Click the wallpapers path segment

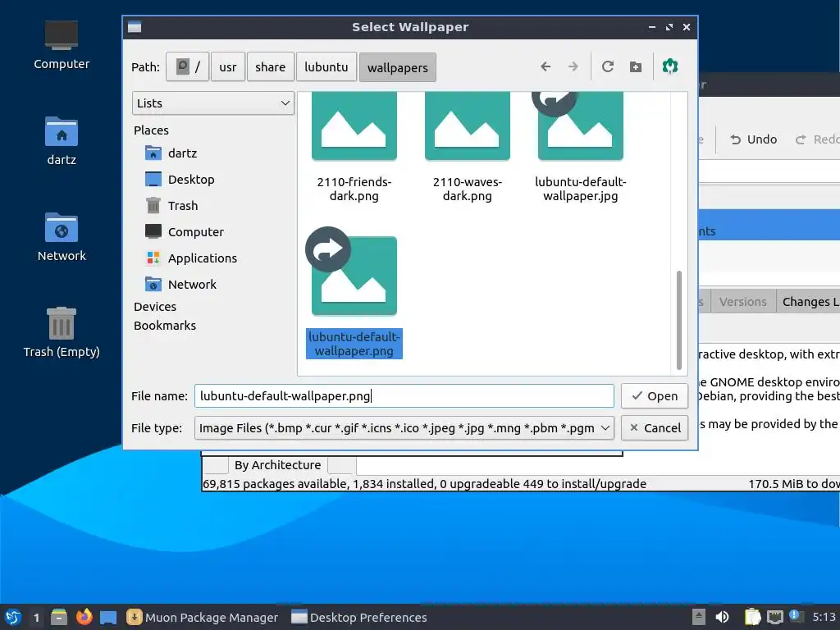[398, 67]
